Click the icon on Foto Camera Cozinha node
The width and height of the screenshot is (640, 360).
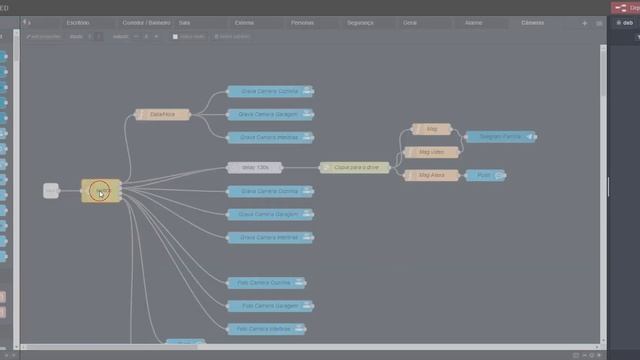coord(300,283)
